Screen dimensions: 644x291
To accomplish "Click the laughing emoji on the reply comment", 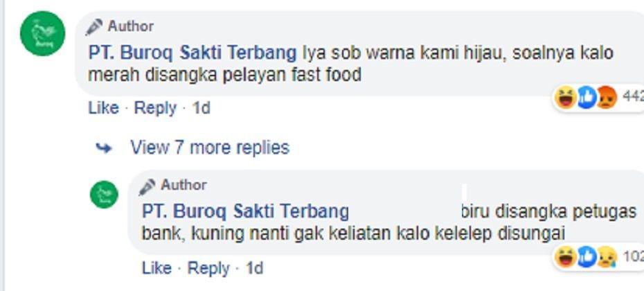I will (566, 257).
